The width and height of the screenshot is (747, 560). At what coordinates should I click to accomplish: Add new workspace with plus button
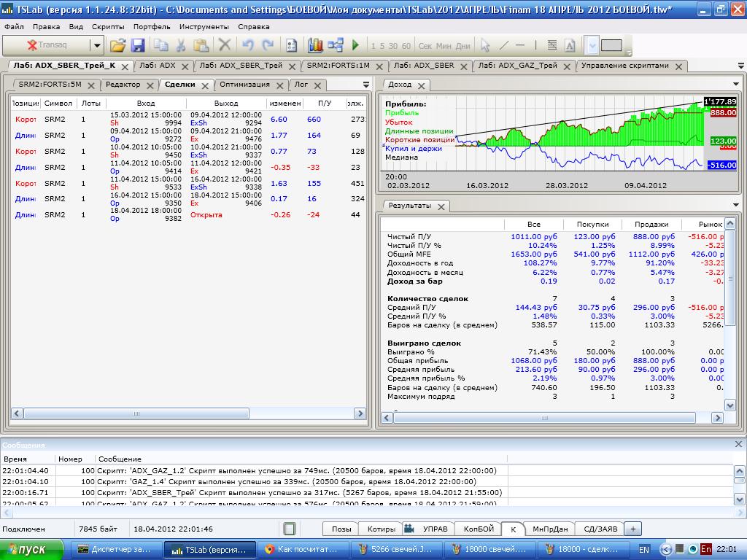coord(632,529)
